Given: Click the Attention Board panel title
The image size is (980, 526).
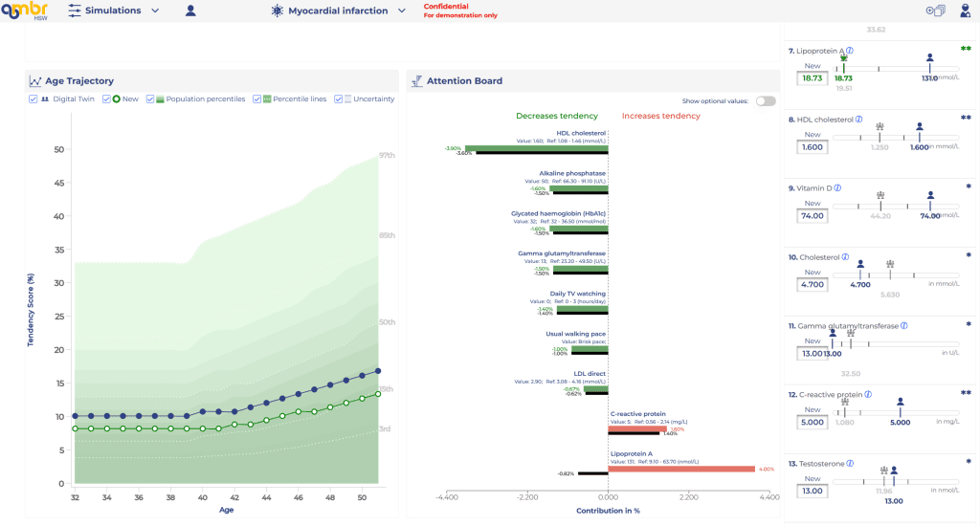Looking at the screenshot, I should [x=464, y=81].
